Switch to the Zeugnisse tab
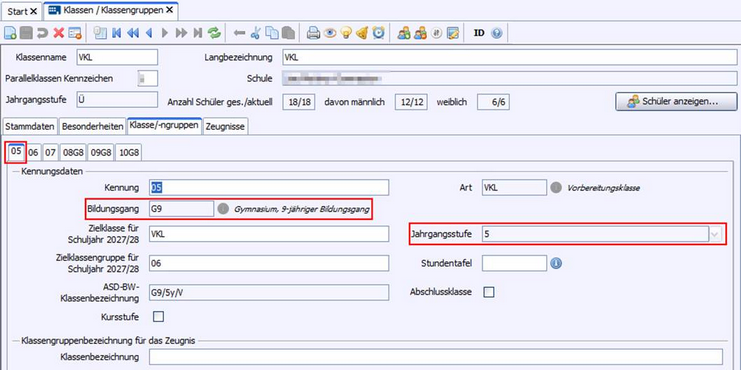Image resolution: width=741 pixels, height=370 pixels. tap(226, 126)
